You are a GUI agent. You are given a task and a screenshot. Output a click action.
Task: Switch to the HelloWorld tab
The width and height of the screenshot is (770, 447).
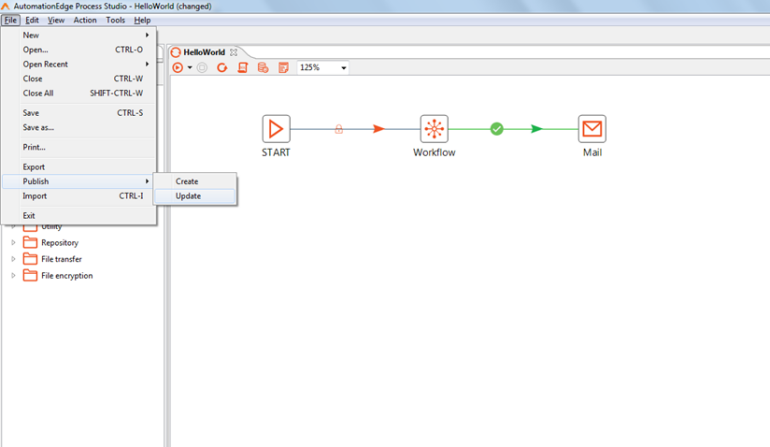tap(204, 52)
